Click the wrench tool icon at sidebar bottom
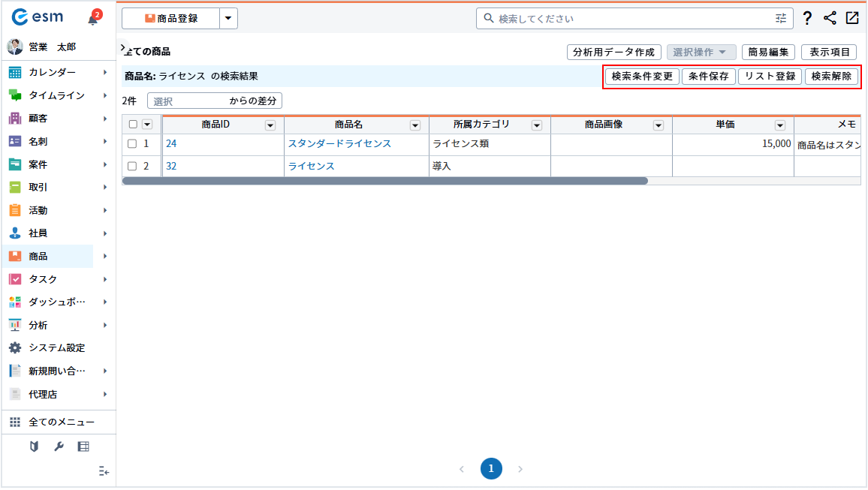The height and width of the screenshot is (490, 868). 59,446
